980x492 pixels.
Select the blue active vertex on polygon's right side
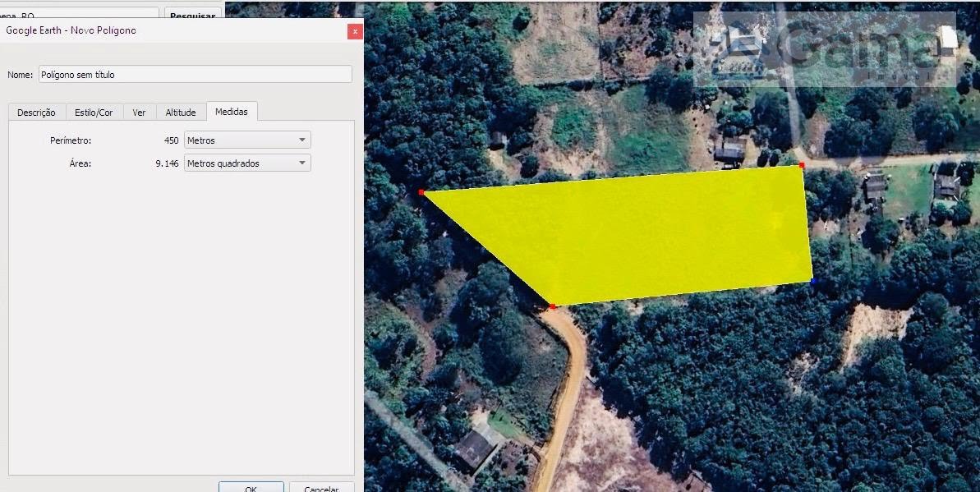(x=813, y=282)
